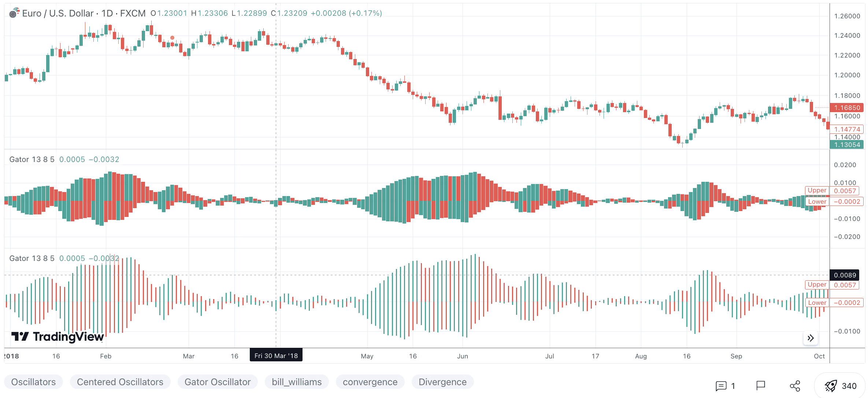This screenshot has width=868, height=398.
Task: Click the Upper label in the middle pane
Action: 817,190
